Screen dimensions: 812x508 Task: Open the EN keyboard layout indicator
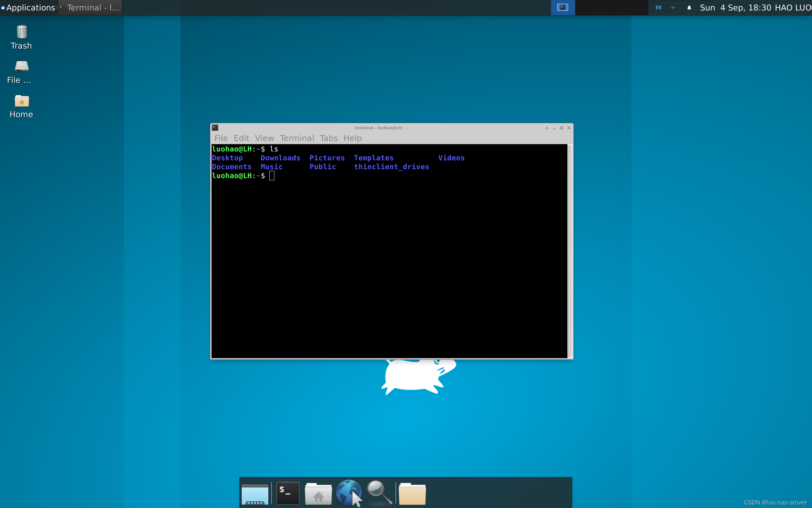pyautogui.click(x=658, y=7)
